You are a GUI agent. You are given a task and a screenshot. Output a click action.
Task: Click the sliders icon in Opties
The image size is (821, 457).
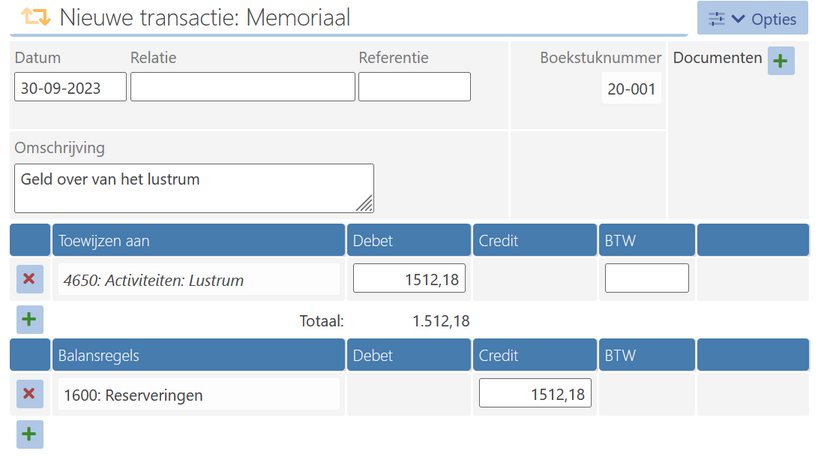point(716,19)
